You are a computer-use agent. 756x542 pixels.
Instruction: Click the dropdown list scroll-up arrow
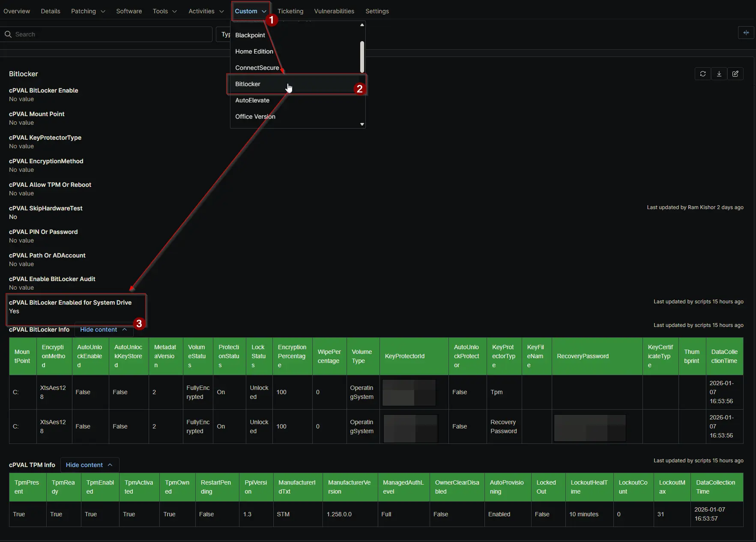point(362,25)
